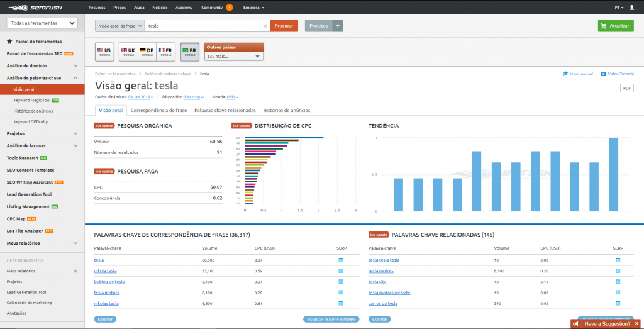Select the US Google database
Screen dimensions: 644x329
click(104, 52)
